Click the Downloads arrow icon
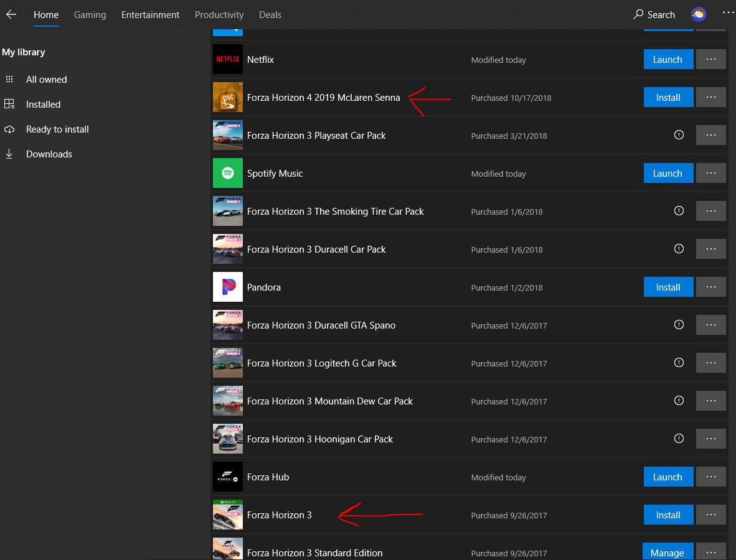736x560 pixels. [x=9, y=154]
